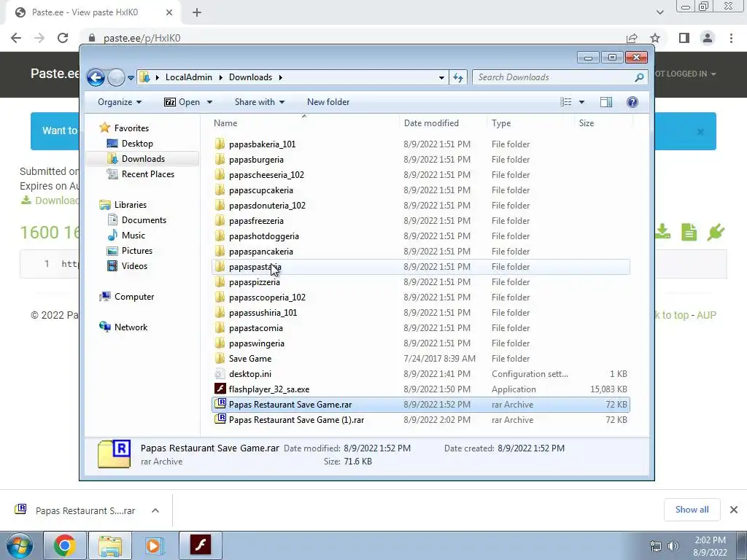Image resolution: width=747 pixels, height=560 pixels.
Task: Select the papaswingeria folder icon
Action: click(220, 343)
